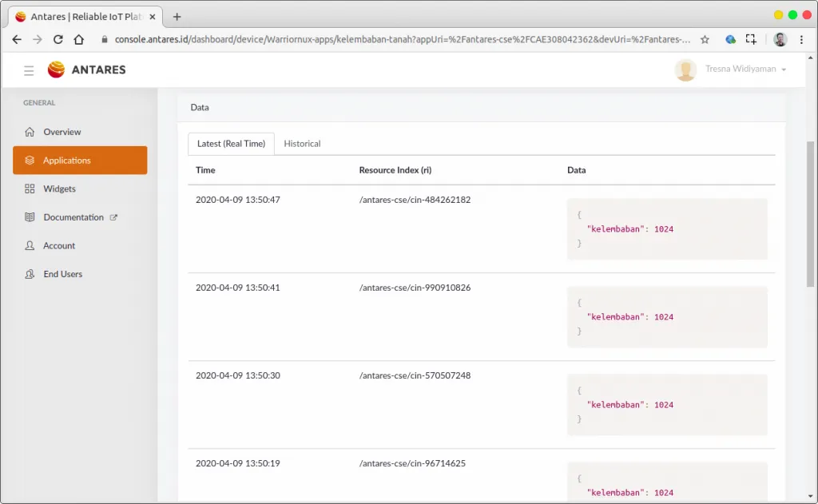The width and height of the screenshot is (818, 504).
Task: Open the End Users section
Action: coord(62,274)
